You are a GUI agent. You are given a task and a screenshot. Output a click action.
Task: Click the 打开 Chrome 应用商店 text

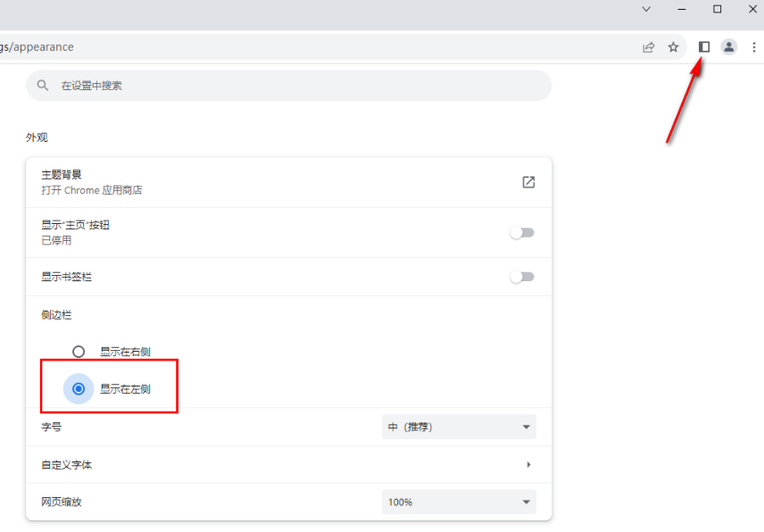(92, 190)
